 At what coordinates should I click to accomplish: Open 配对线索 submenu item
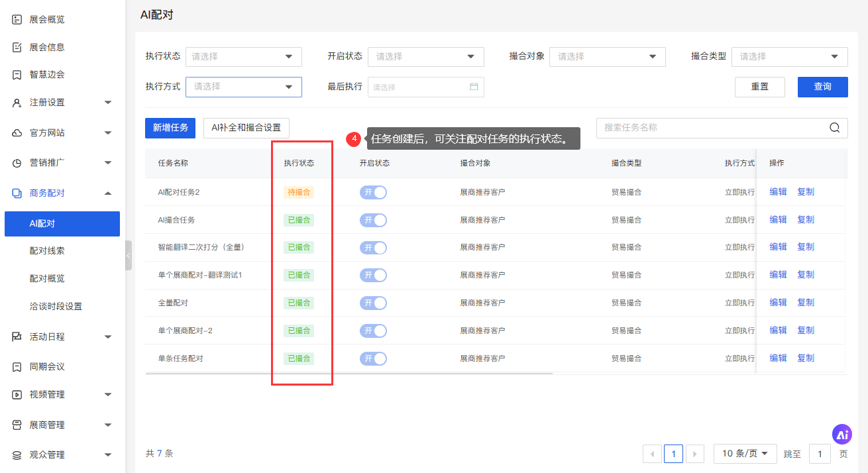pyautogui.click(x=47, y=251)
